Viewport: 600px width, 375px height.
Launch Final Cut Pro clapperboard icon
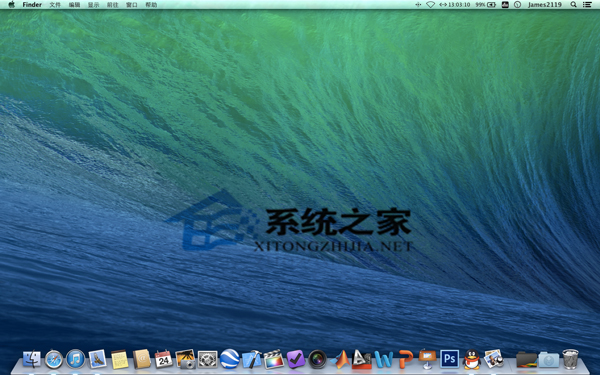(x=274, y=359)
